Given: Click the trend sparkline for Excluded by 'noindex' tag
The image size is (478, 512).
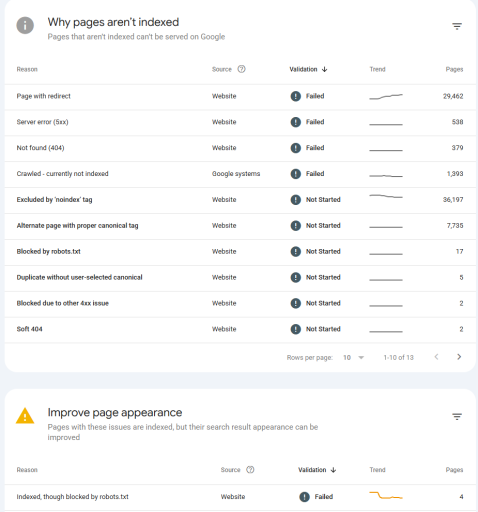Looking at the screenshot, I should coord(386,196).
